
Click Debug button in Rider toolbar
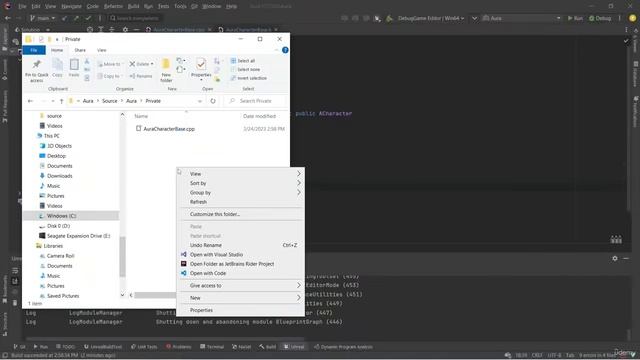(600, 18)
